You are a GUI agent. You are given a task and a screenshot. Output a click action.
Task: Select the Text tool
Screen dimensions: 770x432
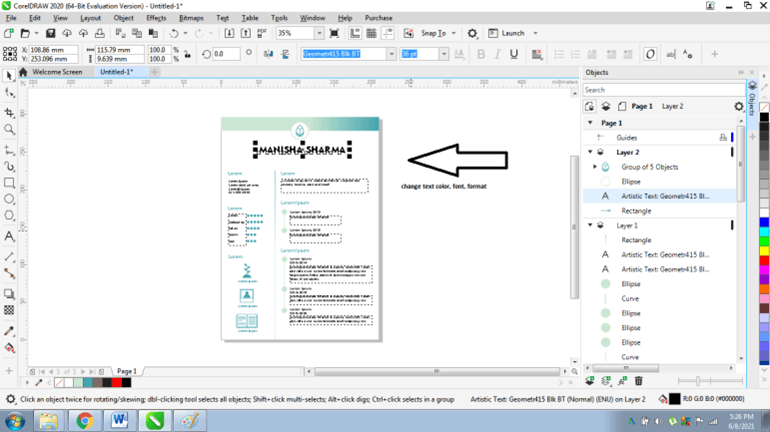[9, 237]
